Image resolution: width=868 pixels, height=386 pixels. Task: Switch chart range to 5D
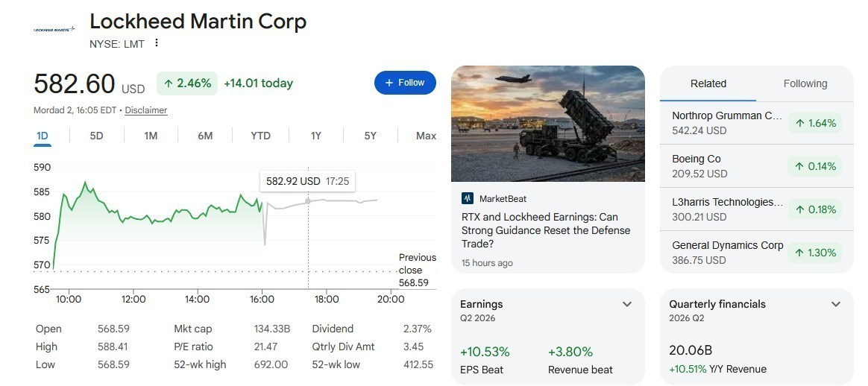tap(96, 136)
